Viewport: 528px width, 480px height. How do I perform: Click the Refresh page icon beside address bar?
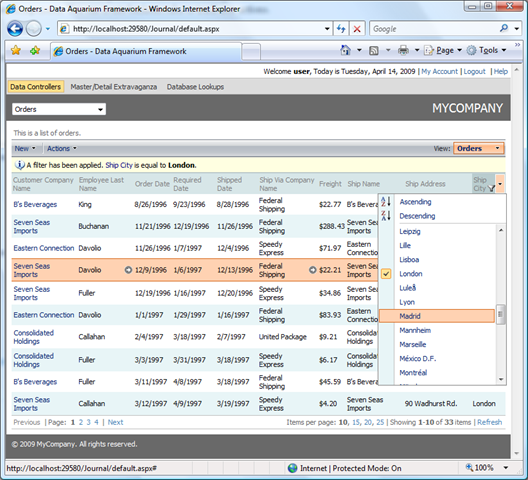(x=341, y=29)
